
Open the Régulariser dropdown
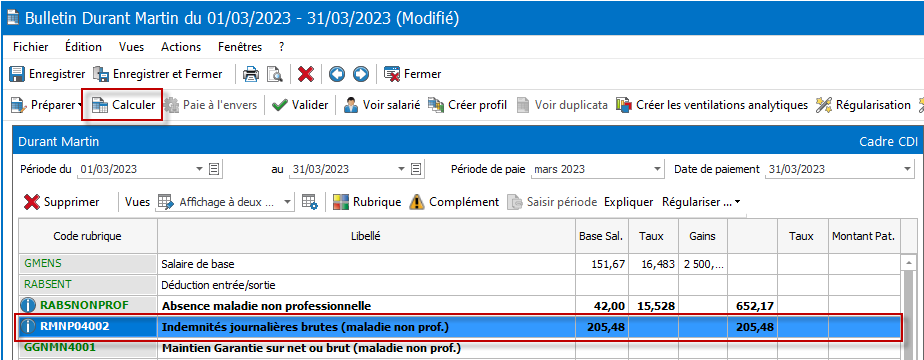701,202
